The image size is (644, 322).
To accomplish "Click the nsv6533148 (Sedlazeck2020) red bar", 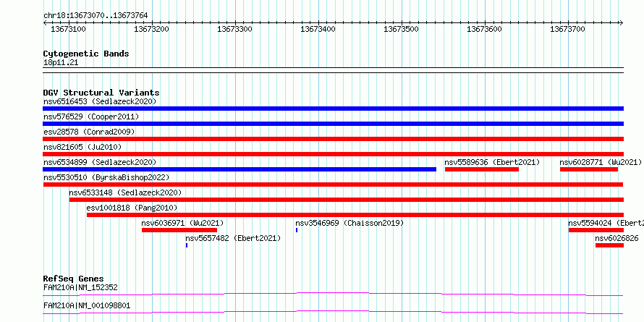I will (347, 200).
